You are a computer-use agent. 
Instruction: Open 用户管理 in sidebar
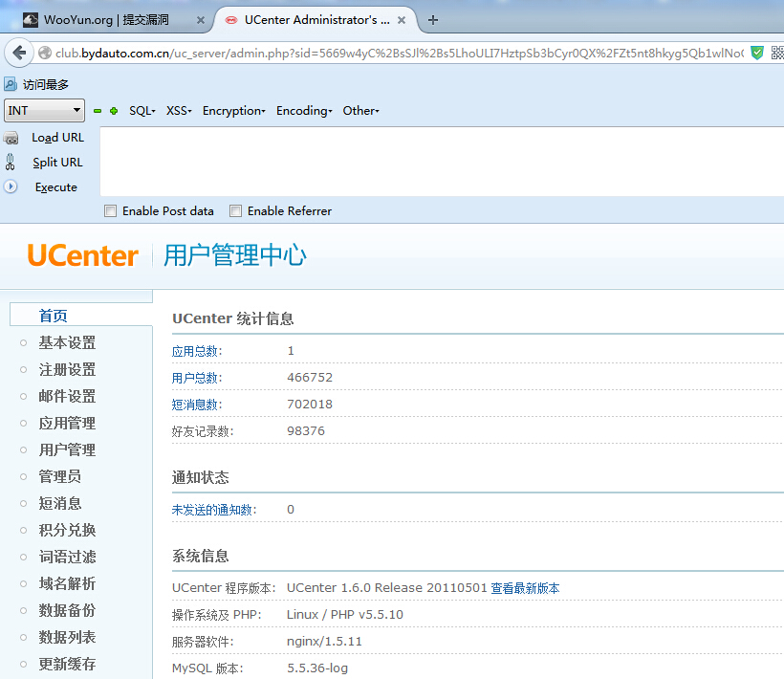pyautogui.click(x=67, y=449)
